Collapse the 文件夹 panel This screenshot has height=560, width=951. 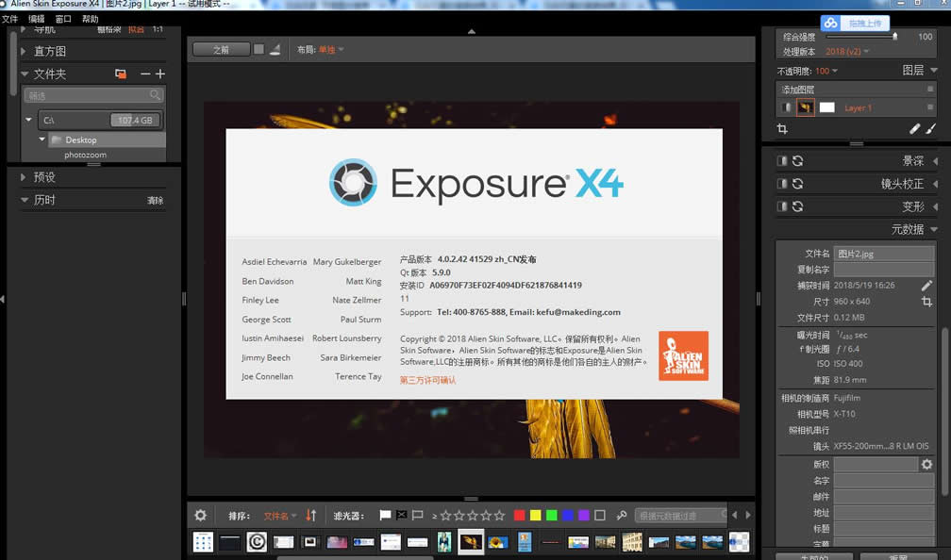[25, 74]
